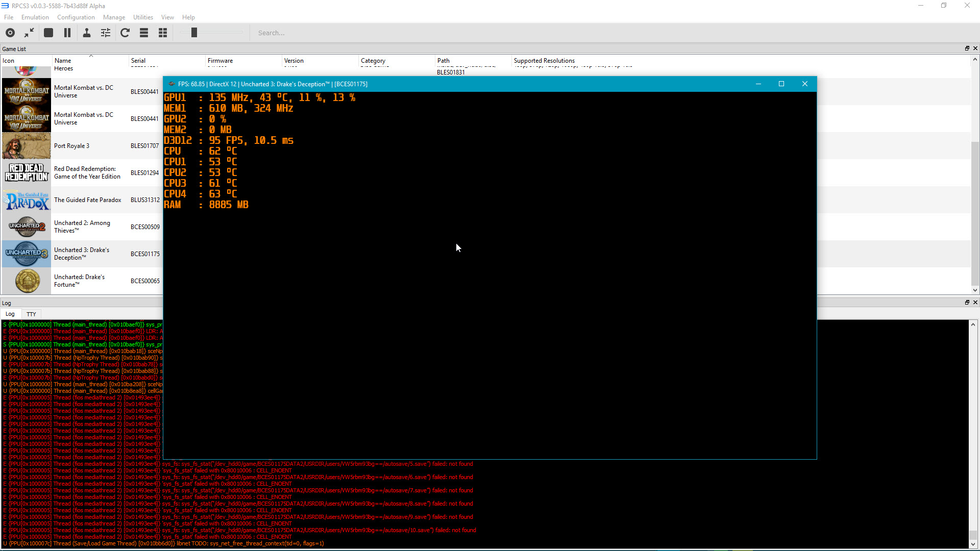The image size is (980, 551).
Task: Select Red Dead Redemption game thumbnail
Action: coord(27,173)
